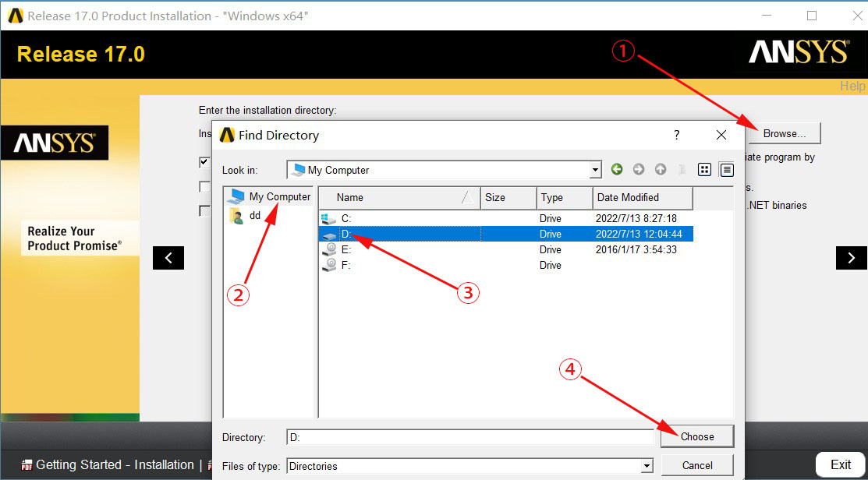This screenshot has height=480, width=868.
Task: Go to next installer page arrow
Action: [852, 258]
